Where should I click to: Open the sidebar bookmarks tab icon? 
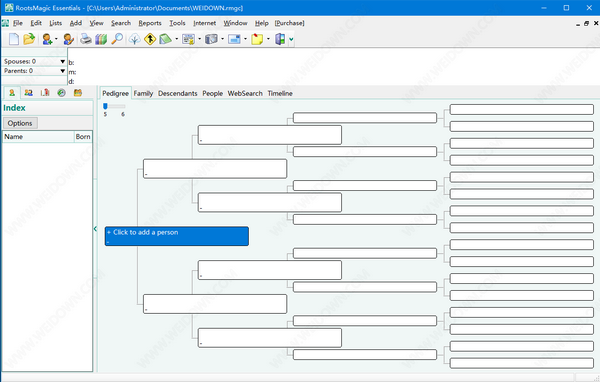(x=45, y=93)
